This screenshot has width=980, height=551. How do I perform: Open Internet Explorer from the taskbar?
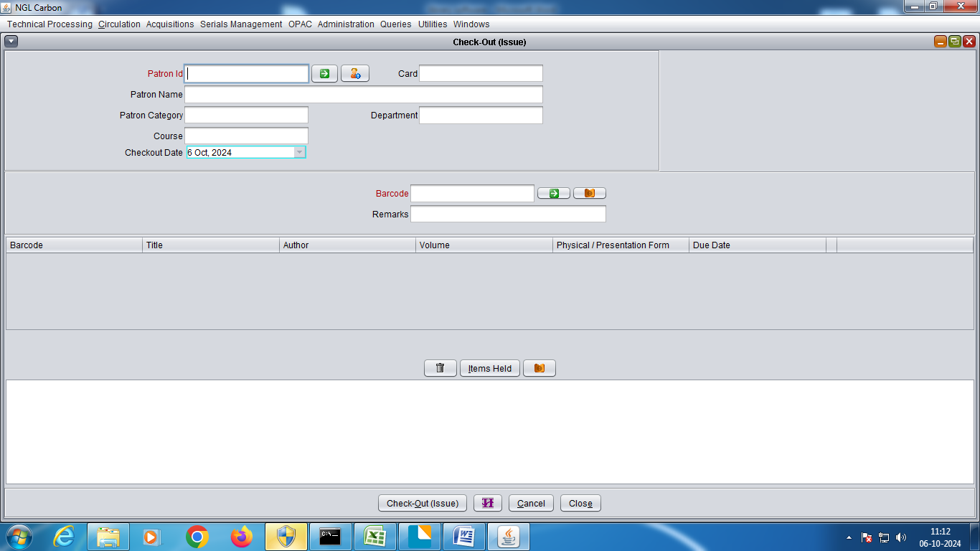click(64, 537)
